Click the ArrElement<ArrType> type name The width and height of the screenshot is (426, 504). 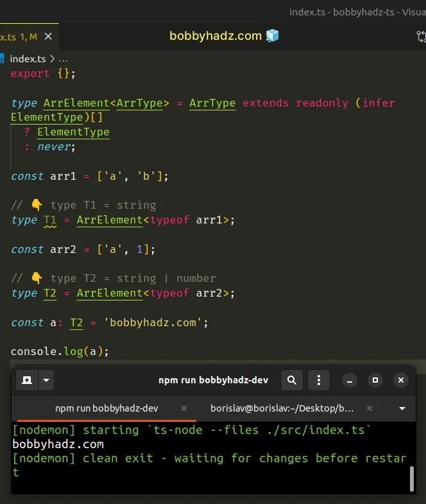pyautogui.click(x=106, y=103)
